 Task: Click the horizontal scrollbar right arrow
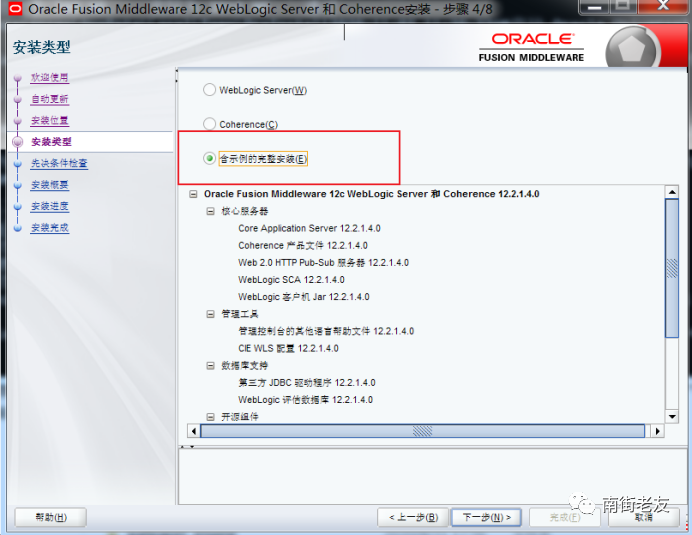[658, 431]
